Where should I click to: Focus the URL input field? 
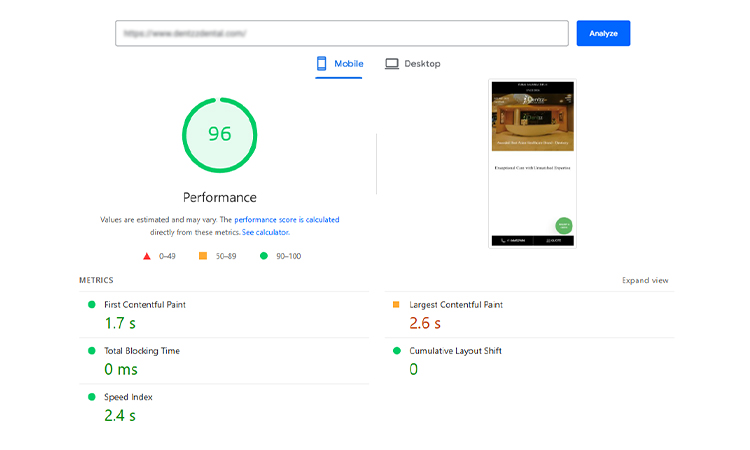pos(342,33)
